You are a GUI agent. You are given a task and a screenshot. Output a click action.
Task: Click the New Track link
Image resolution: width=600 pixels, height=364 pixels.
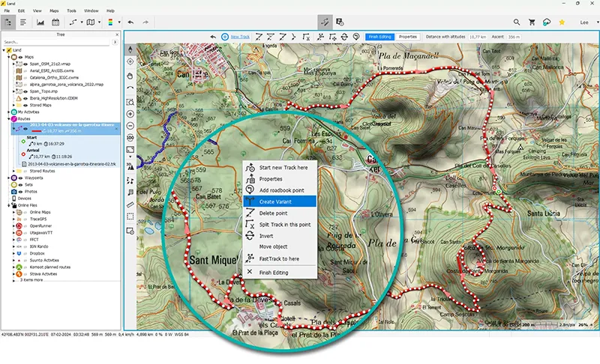coord(240,36)
